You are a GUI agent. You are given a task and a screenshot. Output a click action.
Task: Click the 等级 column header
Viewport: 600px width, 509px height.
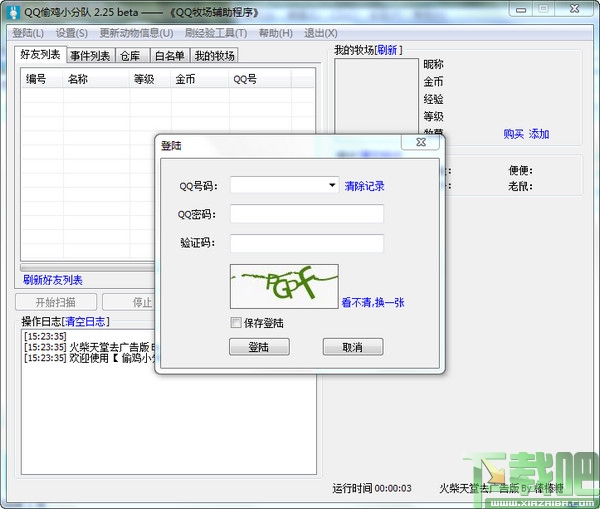(150, 79)
